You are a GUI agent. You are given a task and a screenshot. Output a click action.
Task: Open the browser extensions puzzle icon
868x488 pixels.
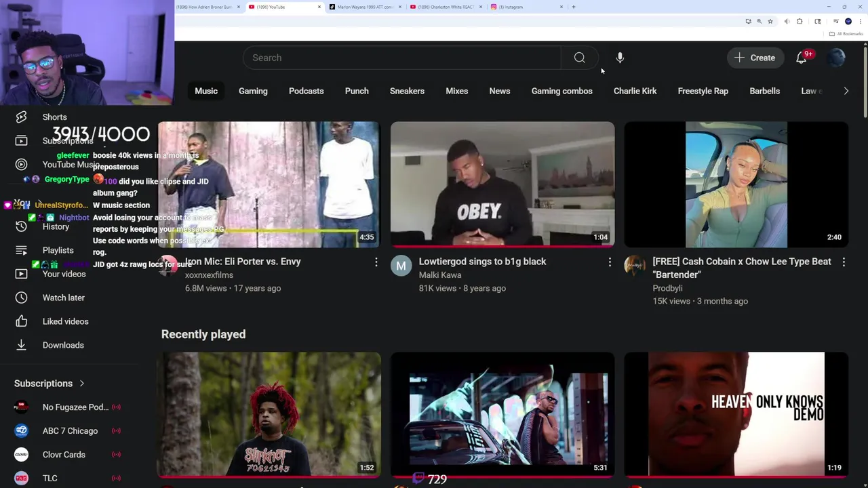click(x=800, y=22)
